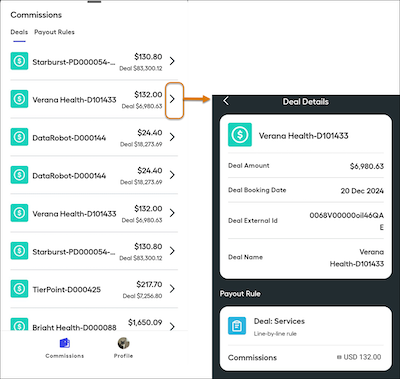Select the $6,980.63 deal amount value
This screenshot has width=400, height=379.
367,166
